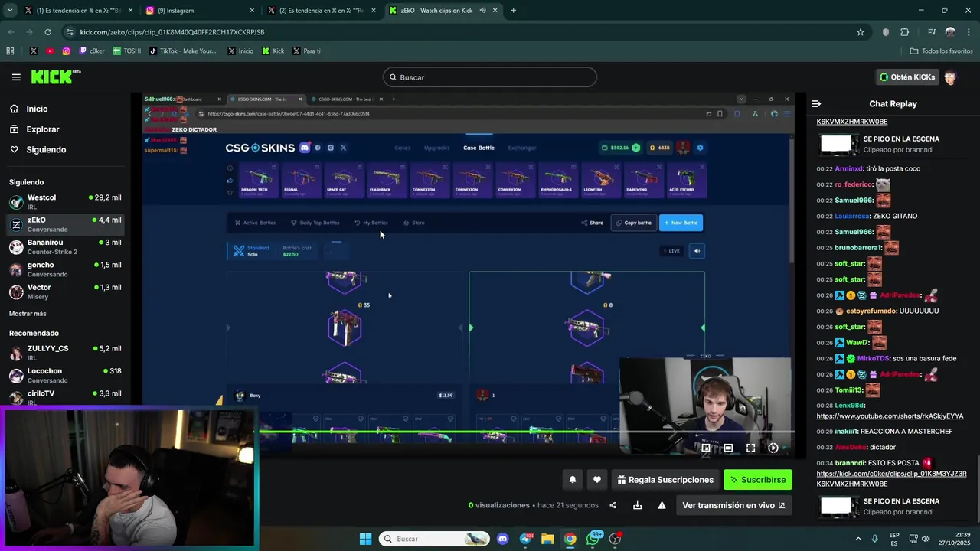
Task: Open the apps grid in bookmarks bar
Action: coord(10,51)
